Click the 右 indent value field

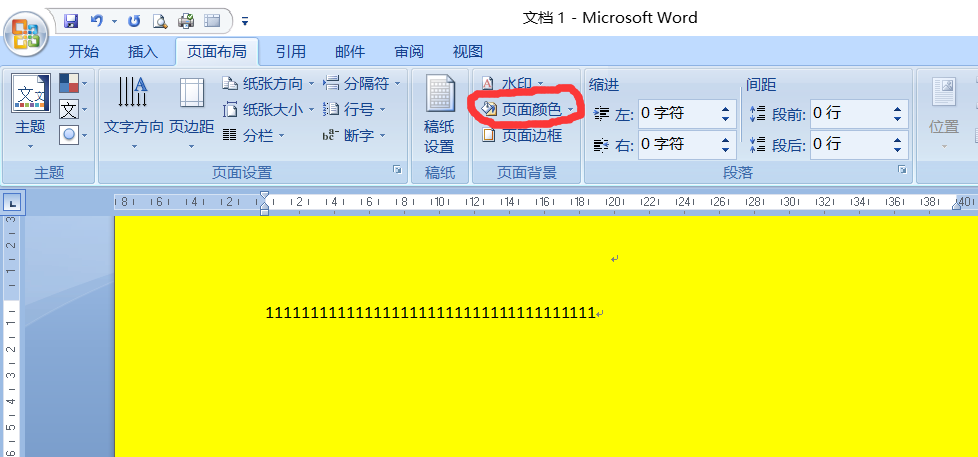coord(677,145)
